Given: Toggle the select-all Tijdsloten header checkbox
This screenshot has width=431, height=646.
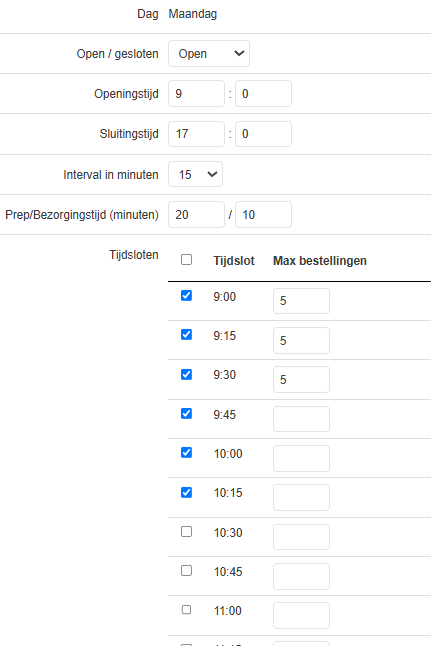Looking at the screenshot, I should click(186, 260).
